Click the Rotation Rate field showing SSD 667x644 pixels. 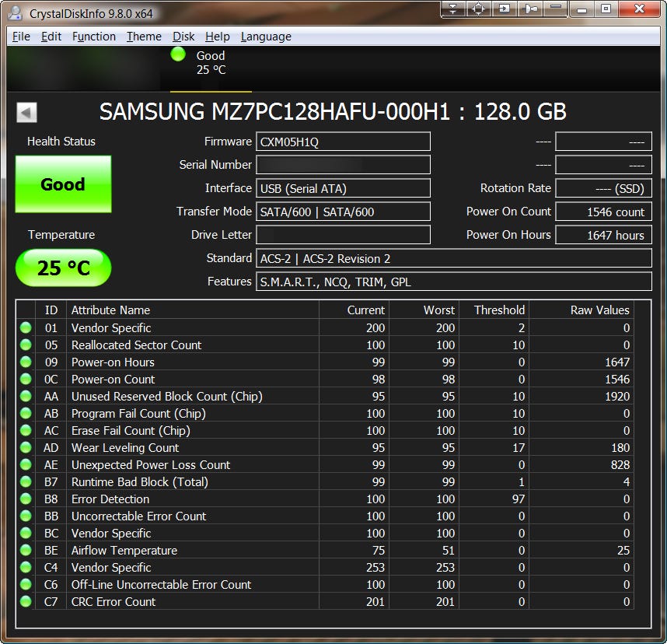point(603,188)
